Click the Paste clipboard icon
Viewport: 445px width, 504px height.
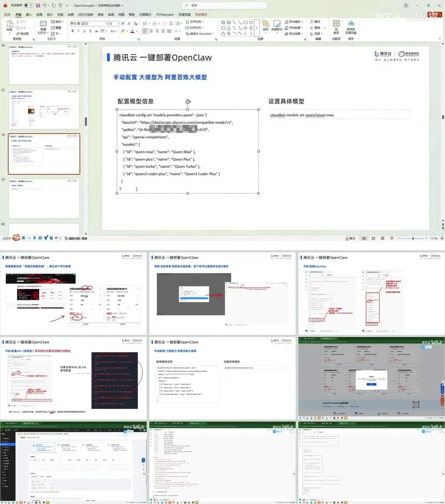(x=10, y=24)
